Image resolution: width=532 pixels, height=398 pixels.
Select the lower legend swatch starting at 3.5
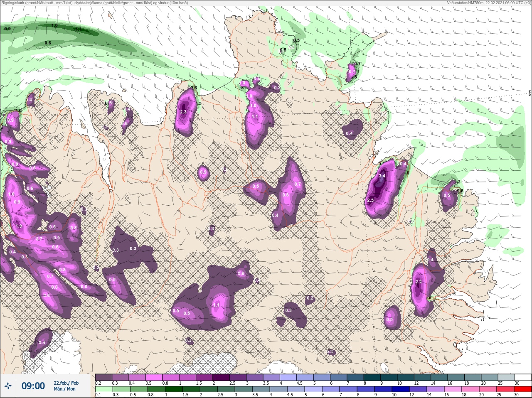(261, 389)
